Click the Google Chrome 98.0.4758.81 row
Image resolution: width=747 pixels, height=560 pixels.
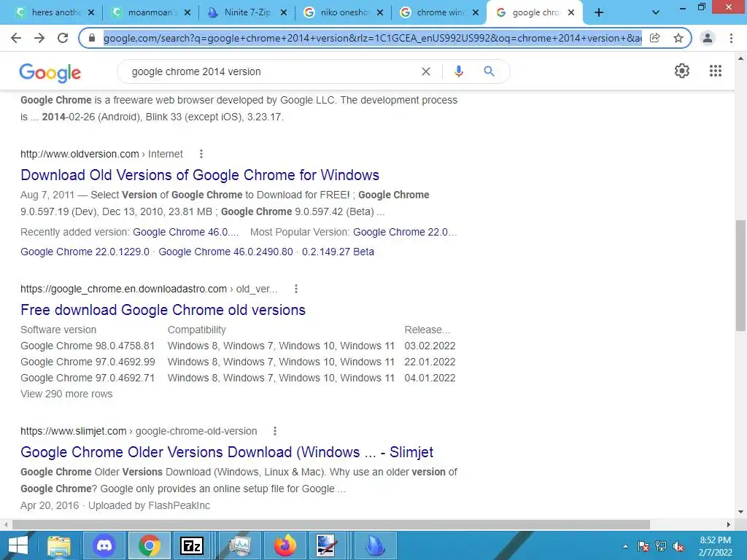[238, 346]
